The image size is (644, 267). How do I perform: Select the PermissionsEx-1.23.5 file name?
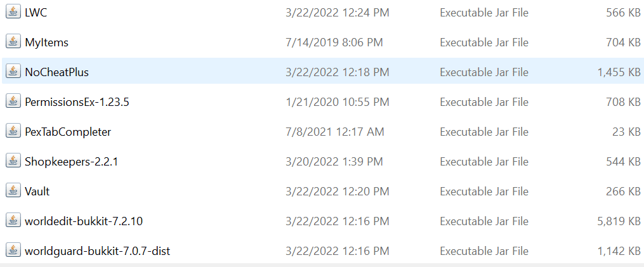click(x=77, y=102)
